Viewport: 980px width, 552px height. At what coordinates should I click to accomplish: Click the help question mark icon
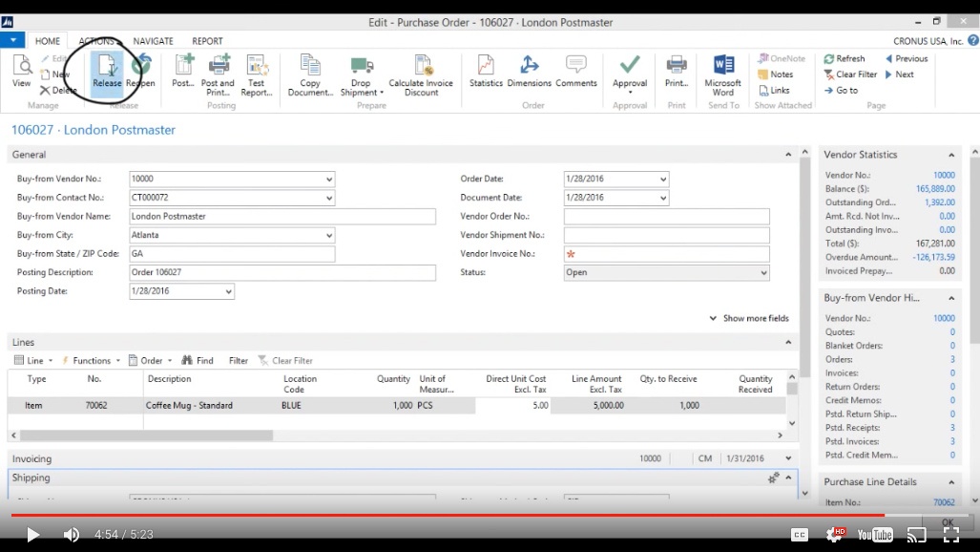tap(973, 41)
